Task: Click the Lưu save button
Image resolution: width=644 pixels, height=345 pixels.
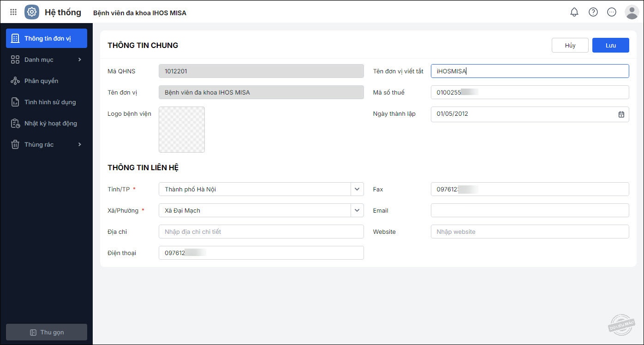Action: click(x=611, y=45)
